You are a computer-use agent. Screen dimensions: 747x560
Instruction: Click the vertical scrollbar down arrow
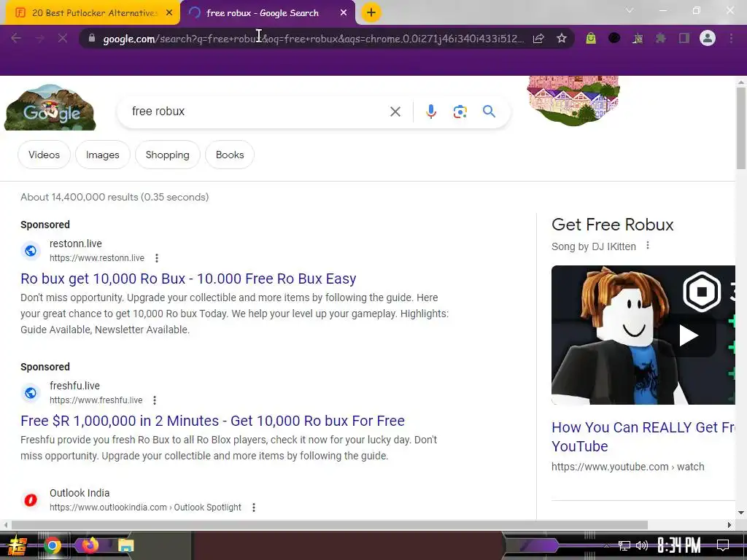pos(741,513)
